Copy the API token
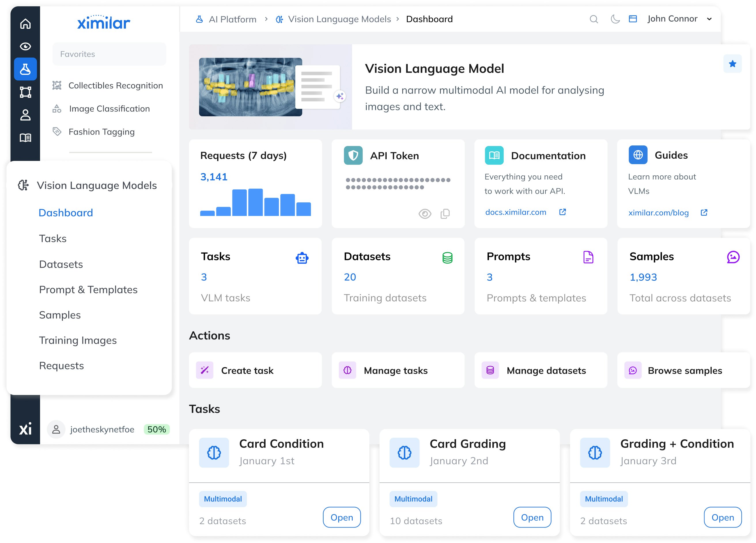756x543 pixels. click(445, 214)
